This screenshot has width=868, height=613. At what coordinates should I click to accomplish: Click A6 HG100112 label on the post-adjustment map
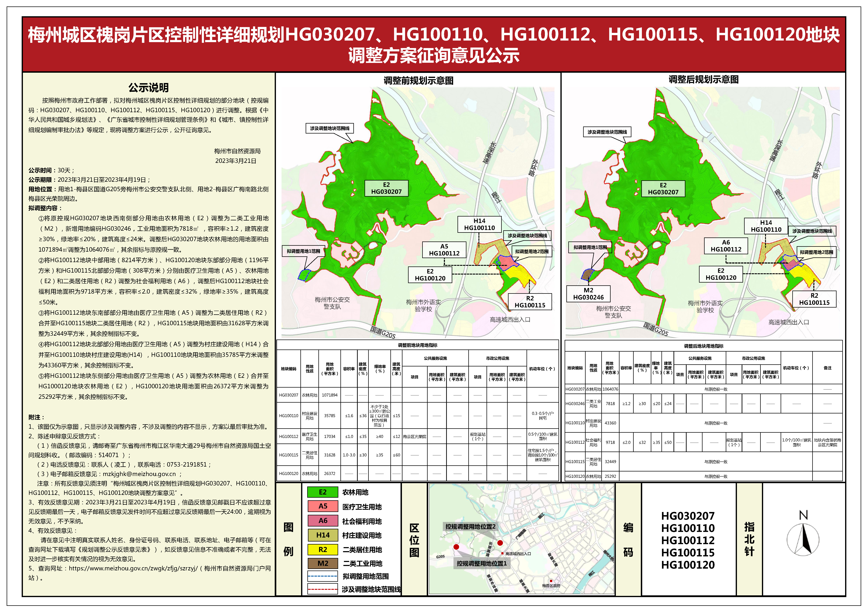pyautogui.click(x=726, y=246)
